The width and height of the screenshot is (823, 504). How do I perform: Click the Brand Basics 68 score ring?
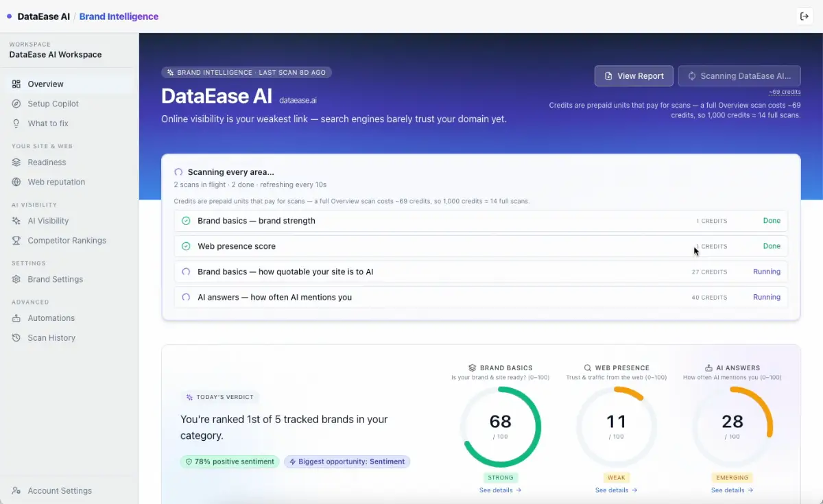[x=501, y=427]
